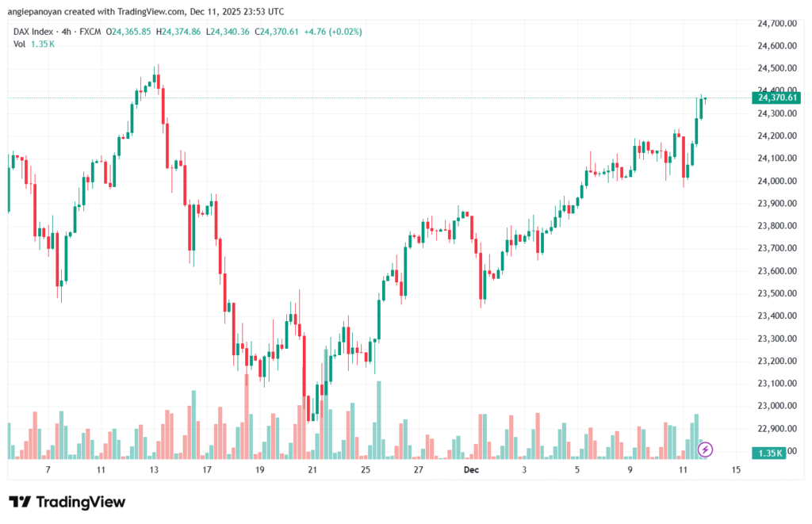The image size is (812, 524).
Task: Select the 15 date label on time axis
Action: (x=736, y=470)
